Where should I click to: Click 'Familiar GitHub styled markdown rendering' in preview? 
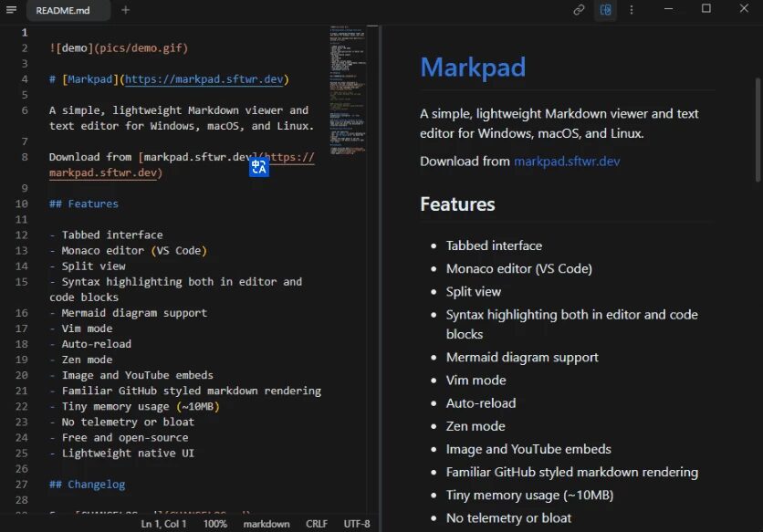click(572, 472)
